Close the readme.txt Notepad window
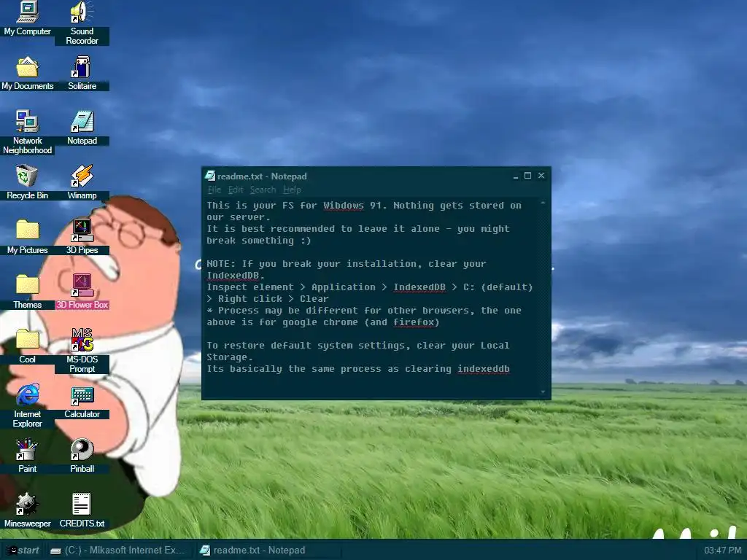This screenshot has height=560, width=747. point(541,176)
